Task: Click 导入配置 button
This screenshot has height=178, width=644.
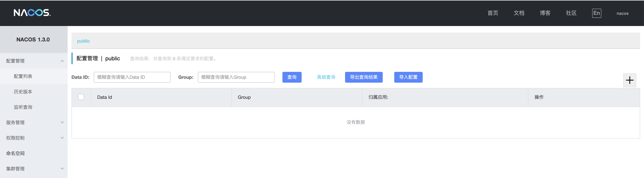Action: coord(408,77)
